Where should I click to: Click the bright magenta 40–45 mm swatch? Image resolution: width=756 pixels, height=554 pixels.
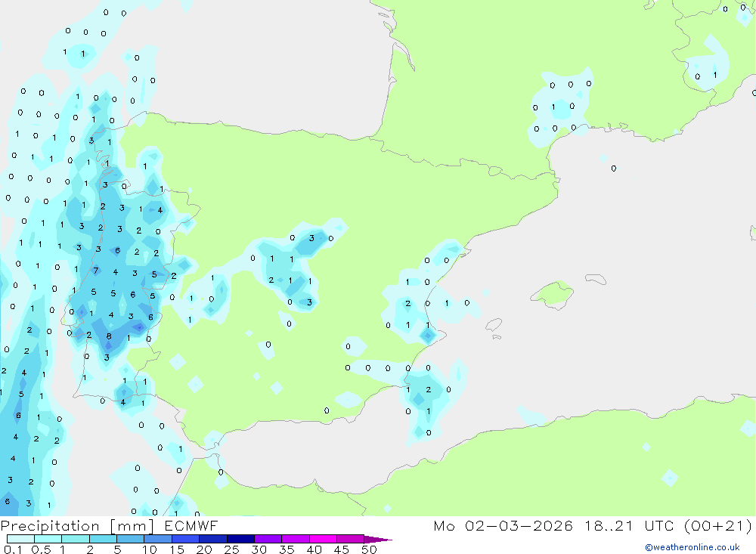pos(323,539)
